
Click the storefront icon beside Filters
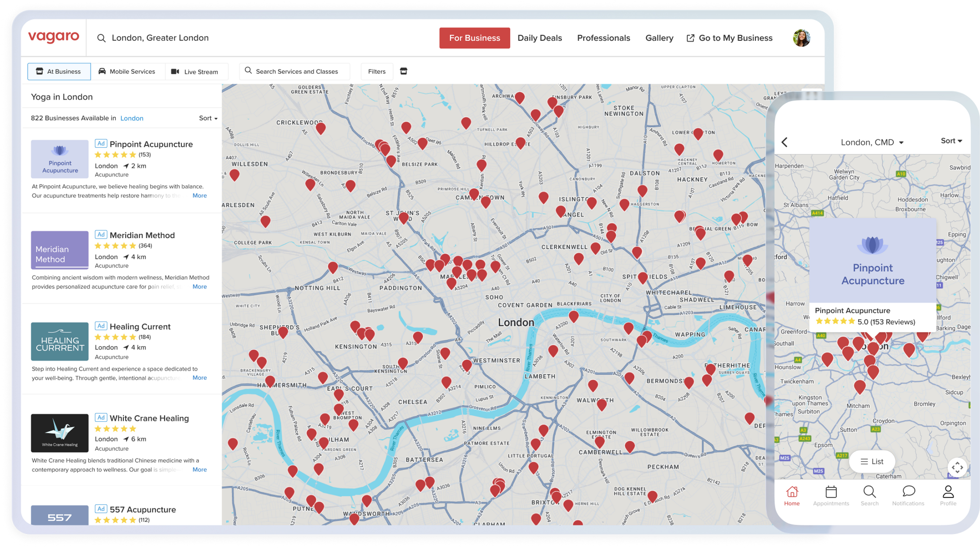[404, 71]
